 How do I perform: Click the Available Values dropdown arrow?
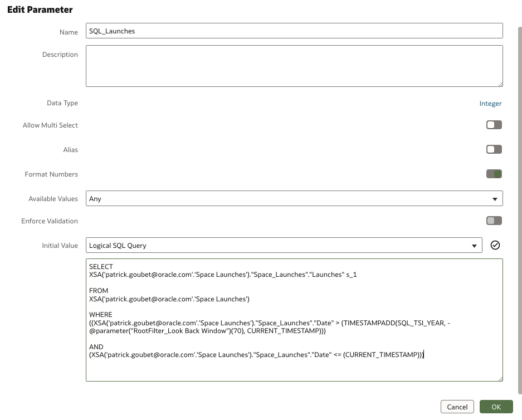[x=496, y=198]
